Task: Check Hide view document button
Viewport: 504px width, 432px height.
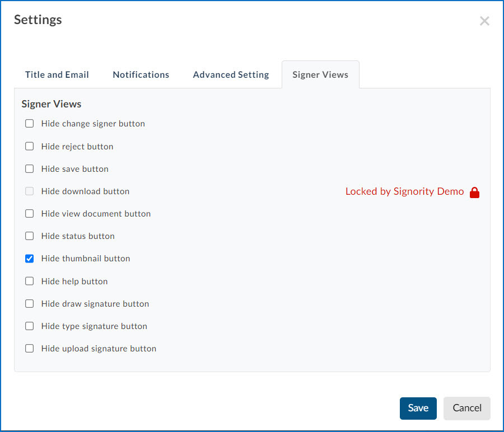Action: click(29, 213)
